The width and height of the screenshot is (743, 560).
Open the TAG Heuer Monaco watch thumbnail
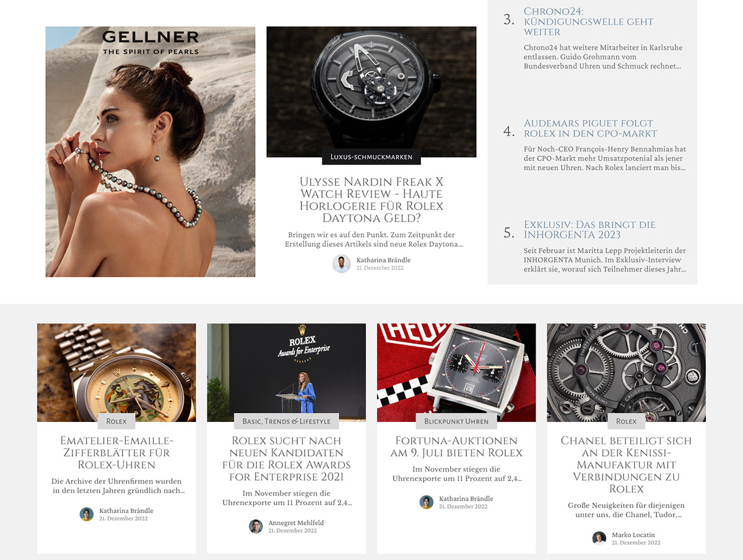pyautogui.click(x=456, y=373)
